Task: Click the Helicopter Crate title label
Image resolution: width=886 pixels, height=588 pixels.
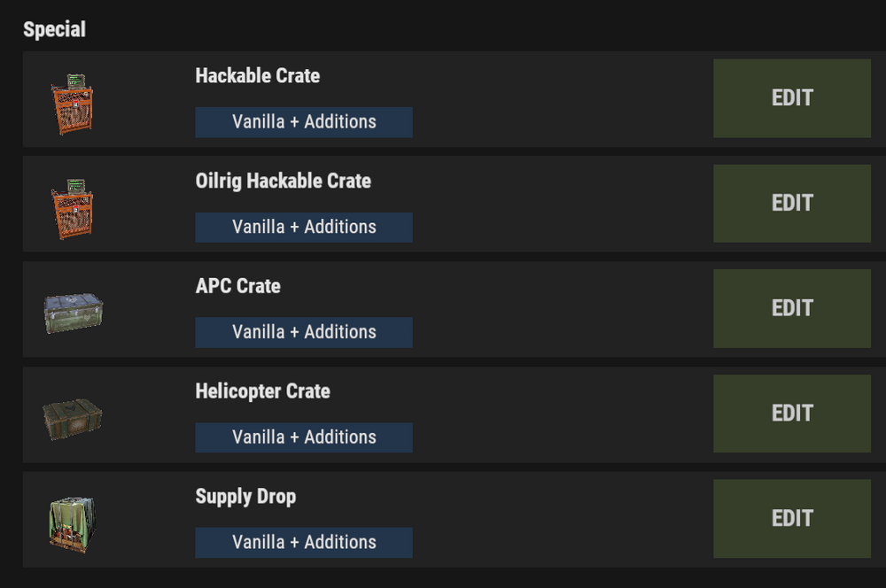Action: coord(262,391)
